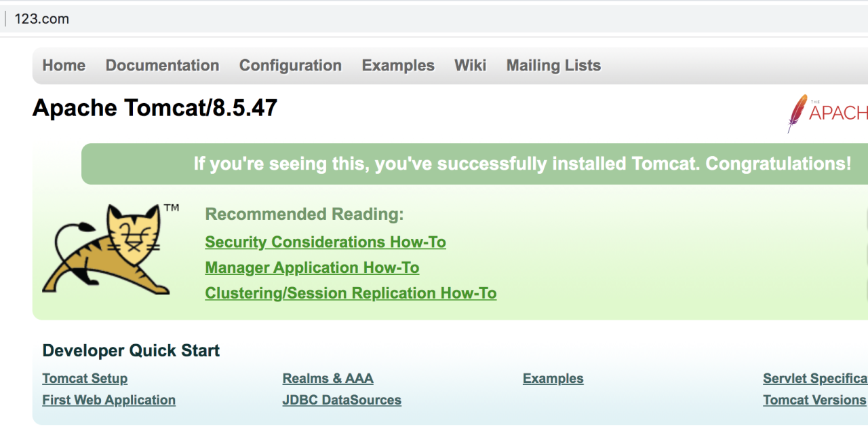This screenshot has height=429, width=868.
Task: Click the First Web Application link
Action: point(108,400)
